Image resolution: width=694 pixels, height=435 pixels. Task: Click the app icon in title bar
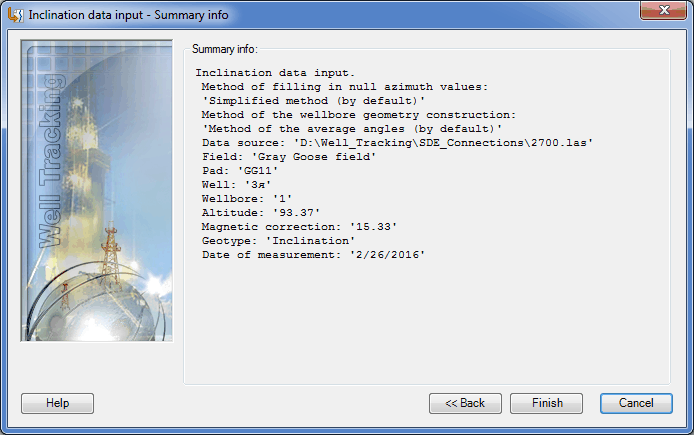[x=15, y=15]
